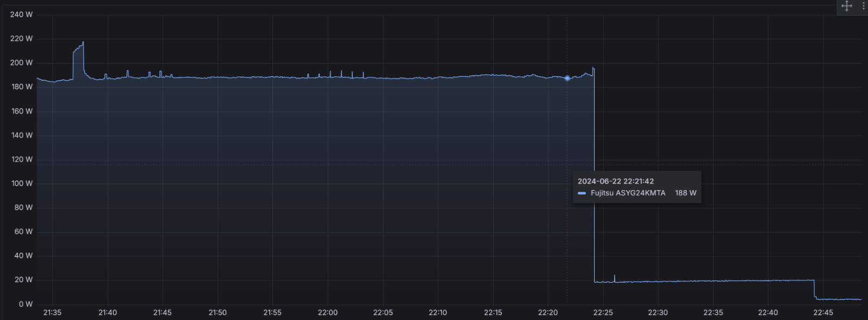868x320 pixels.
Task: Click the '0 W' y-axis label
Action: click(x=25, y=304)
